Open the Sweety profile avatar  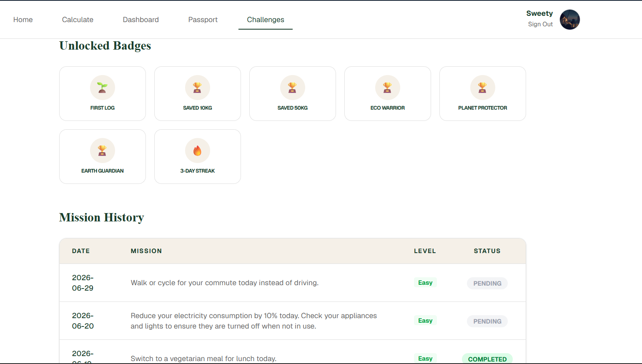click(569, 20)
